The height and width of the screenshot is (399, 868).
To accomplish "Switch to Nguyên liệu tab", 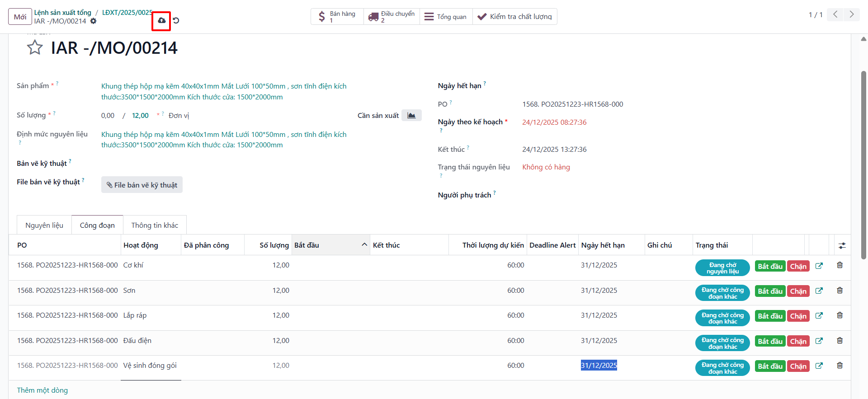I will (44, 225).
